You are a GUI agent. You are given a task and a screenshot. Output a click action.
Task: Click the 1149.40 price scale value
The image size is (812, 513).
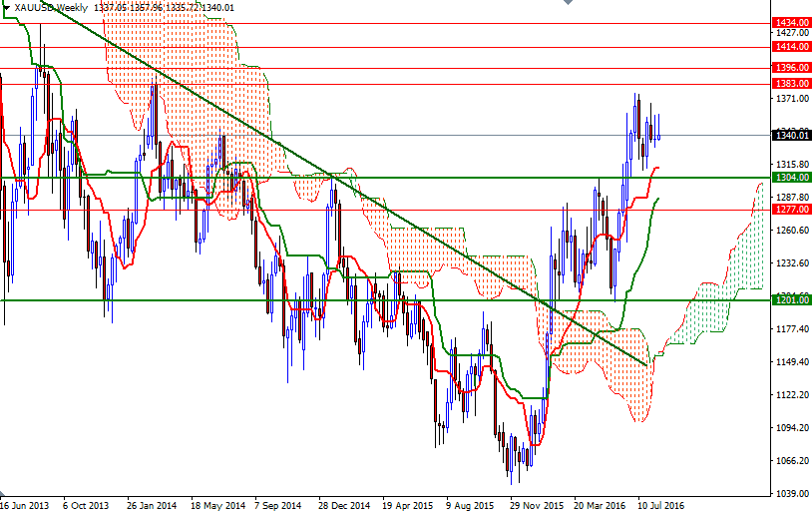click(792, 361)
